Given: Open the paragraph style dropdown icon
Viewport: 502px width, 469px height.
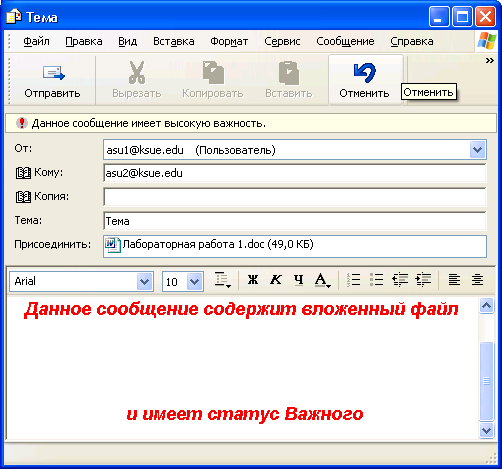Looking at the screenshot, I should [x=222, y=280].
